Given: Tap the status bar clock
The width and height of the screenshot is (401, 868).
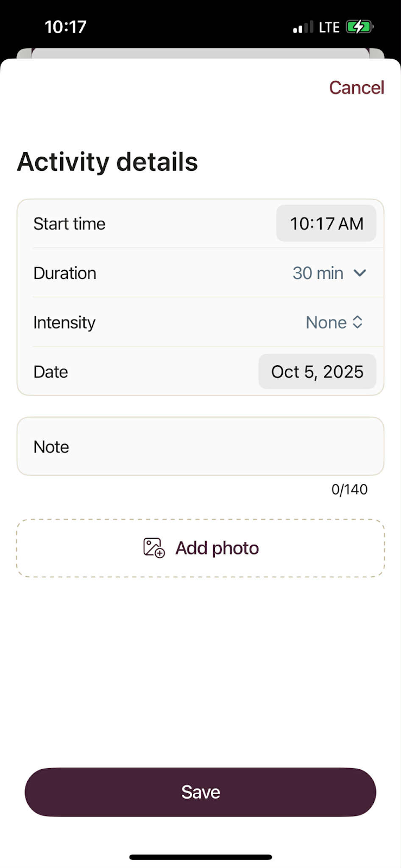Looking at the screenshot, I should click(65, 27).
